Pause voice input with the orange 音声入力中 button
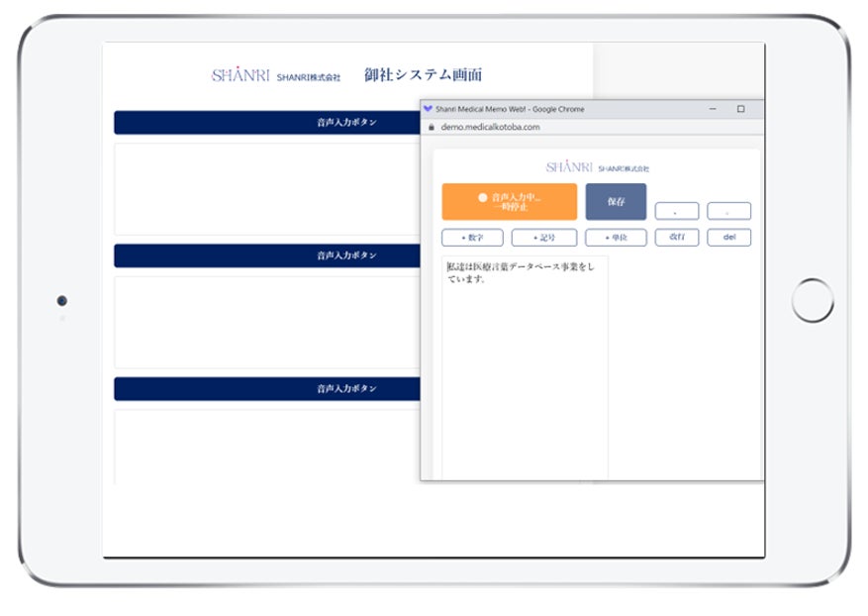The image size is (868, 616). [x=510, y=202]
